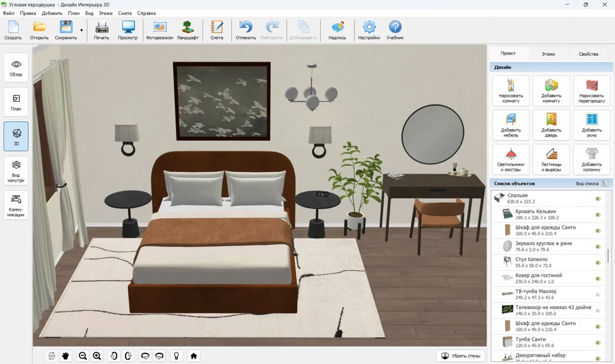This screenshot has height=364, width=615.
Task: Click the Ландшафт toolbar icon
Action: tap(188, 30)
